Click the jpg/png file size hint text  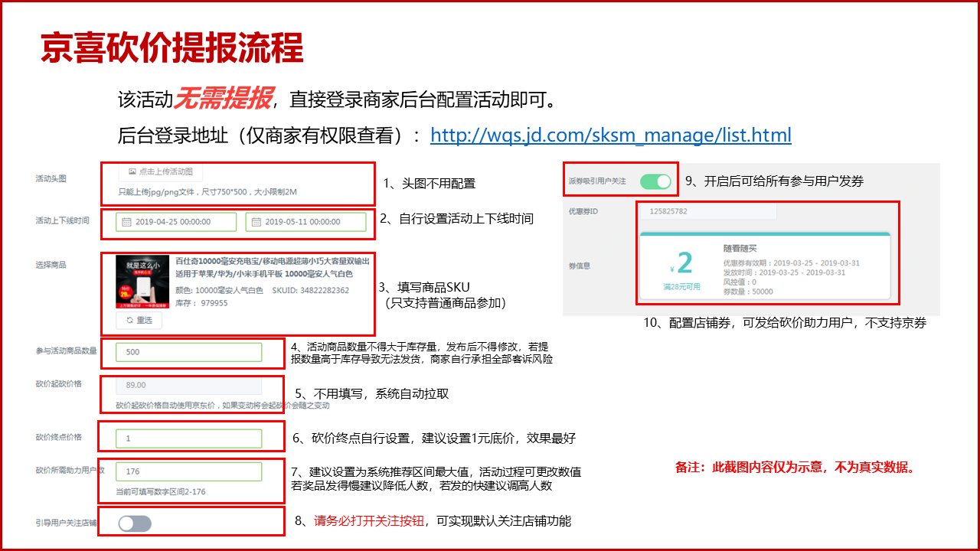pyautogui.click(x=207, y=191)
